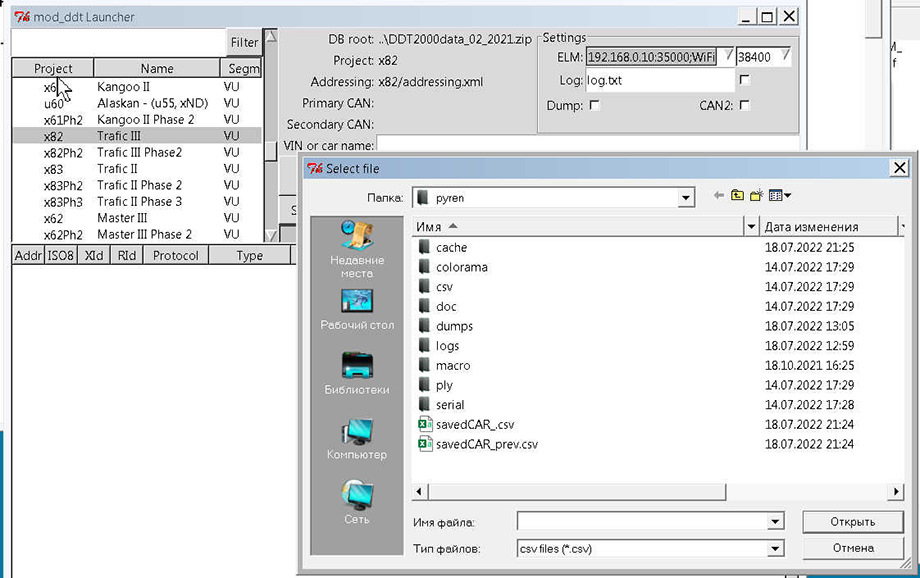
Task: Create a new folder using toolbar icon
Action: tap(757, 196)
